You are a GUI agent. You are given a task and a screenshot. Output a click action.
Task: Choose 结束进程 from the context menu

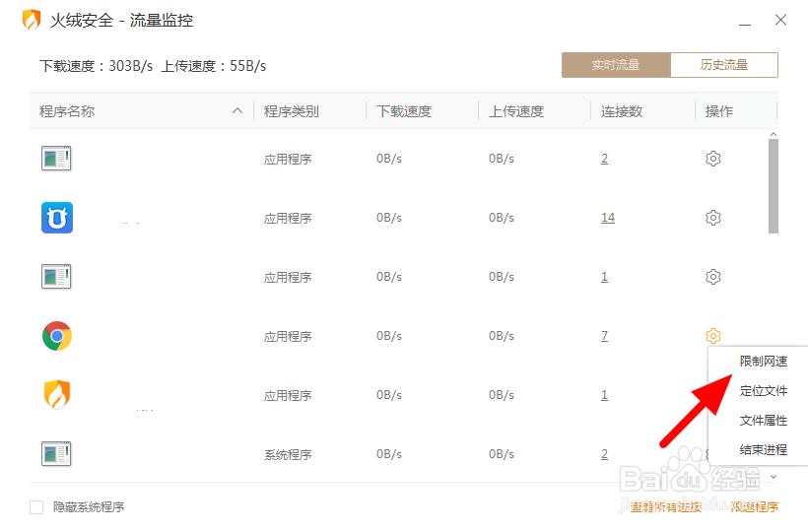pos(764,450)
